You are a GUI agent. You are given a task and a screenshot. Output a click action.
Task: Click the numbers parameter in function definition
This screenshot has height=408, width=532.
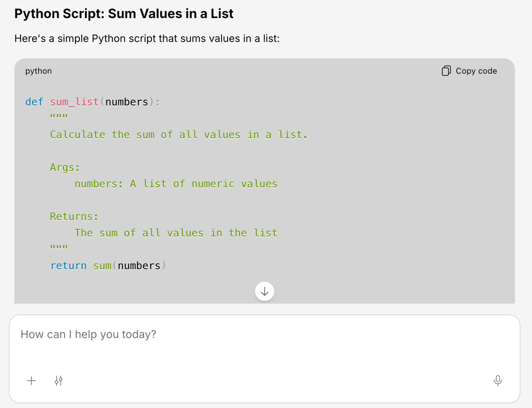click(127, 102)
